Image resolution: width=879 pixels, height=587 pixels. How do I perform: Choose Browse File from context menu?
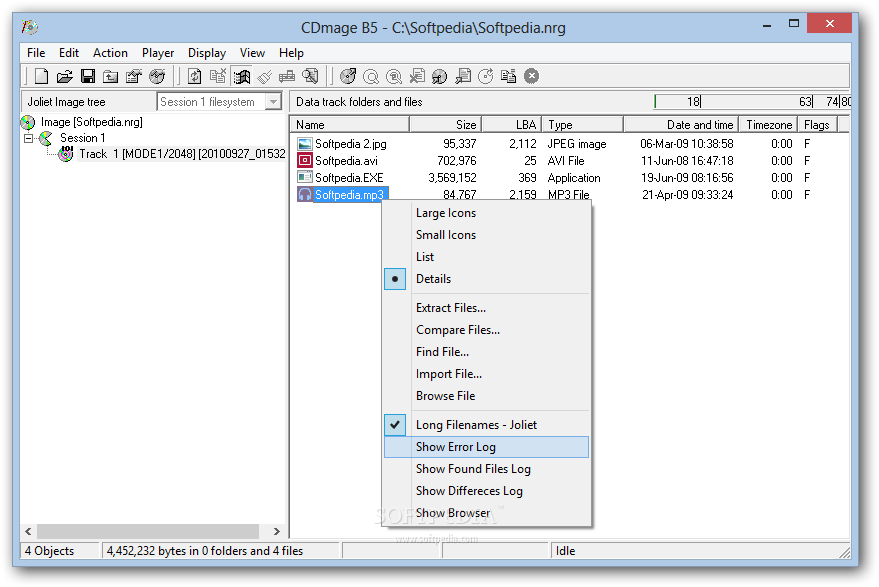487,396
